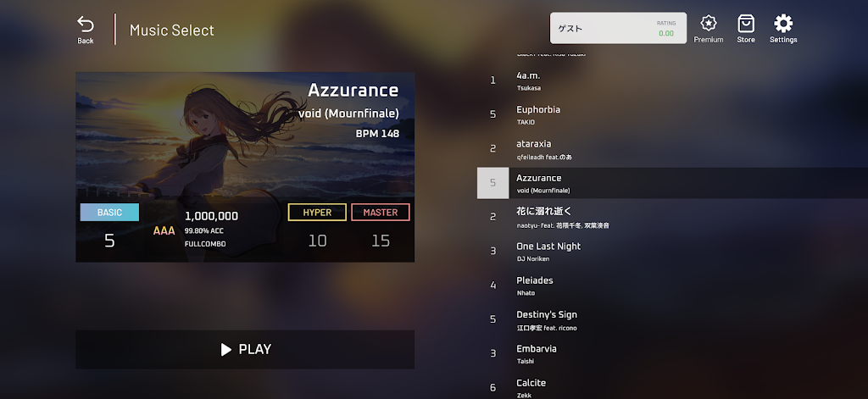868x399 pixels.
Task: Open Settings gear icon
Action: click(782, 24)
